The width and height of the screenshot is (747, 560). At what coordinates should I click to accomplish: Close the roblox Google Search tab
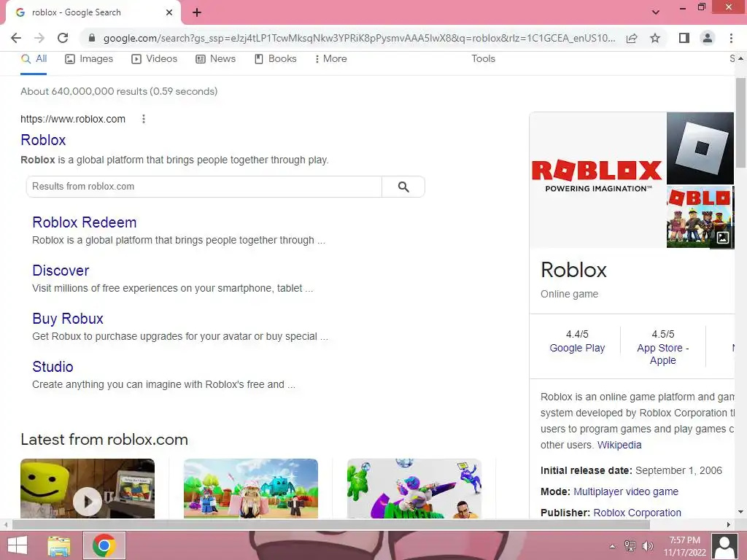(x=169, y=12)
